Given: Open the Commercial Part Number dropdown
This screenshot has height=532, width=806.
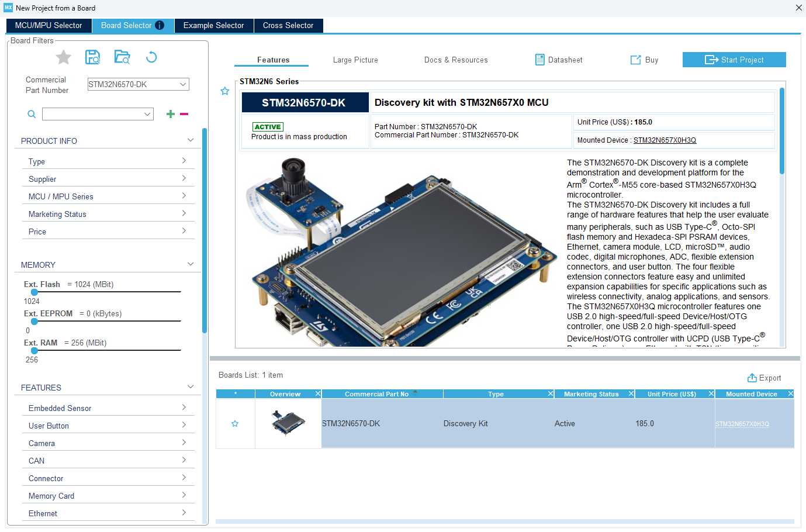Looking at the screenshot, I should pos(183,84).
